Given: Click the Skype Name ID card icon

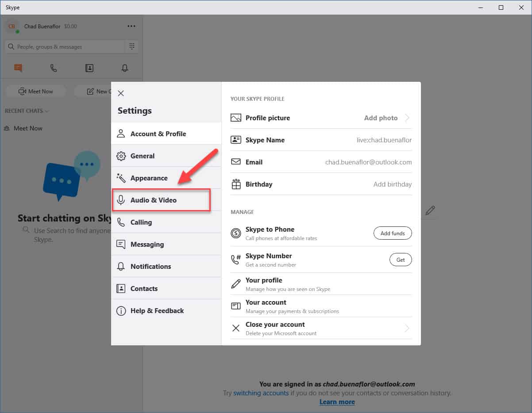Looking at the screenshot, I should (236, 140).
